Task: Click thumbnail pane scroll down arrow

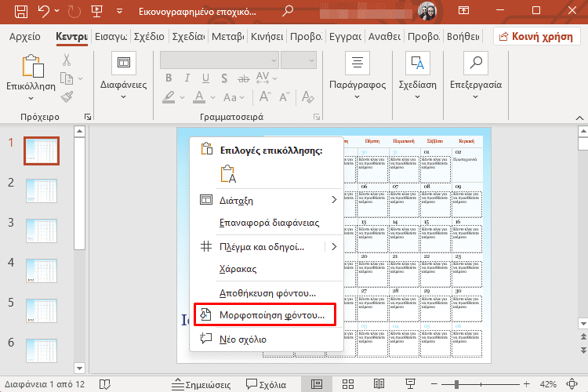Action: (79, 368)
